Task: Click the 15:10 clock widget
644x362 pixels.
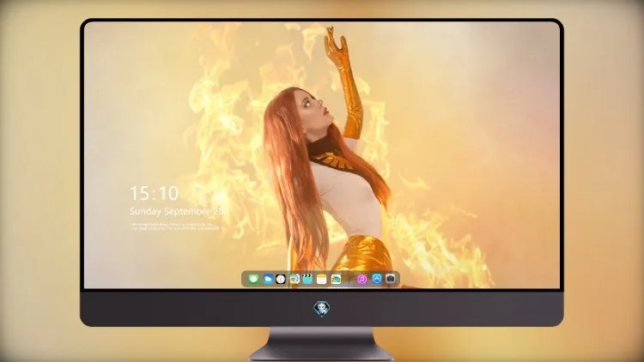Action: (x=154, y=193)
